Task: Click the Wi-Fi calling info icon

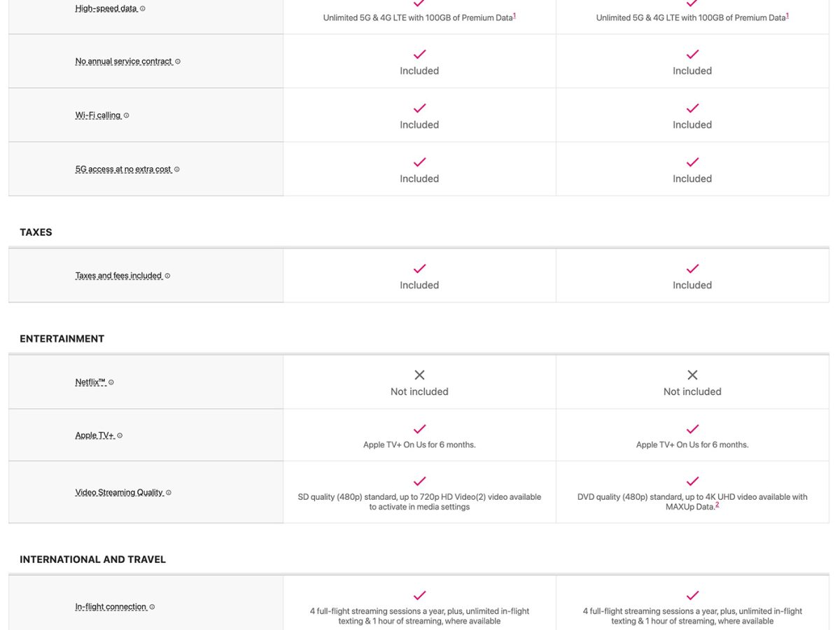Action: 127,115
